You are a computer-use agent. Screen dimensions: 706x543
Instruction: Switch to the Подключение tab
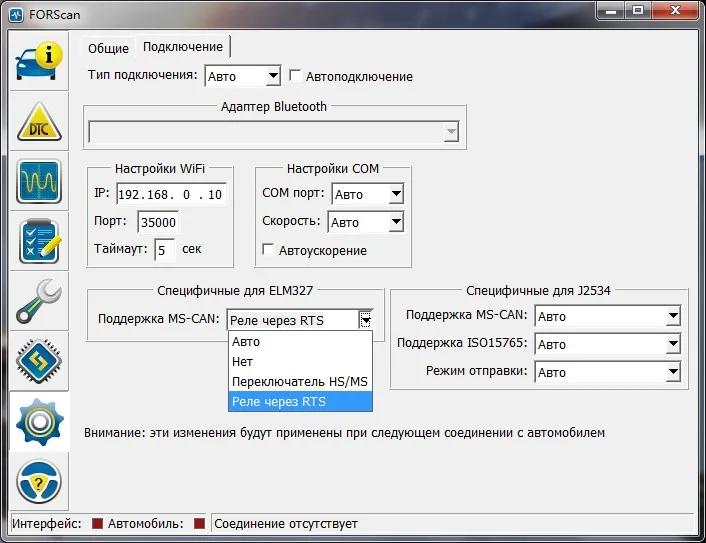click(183, 46)
